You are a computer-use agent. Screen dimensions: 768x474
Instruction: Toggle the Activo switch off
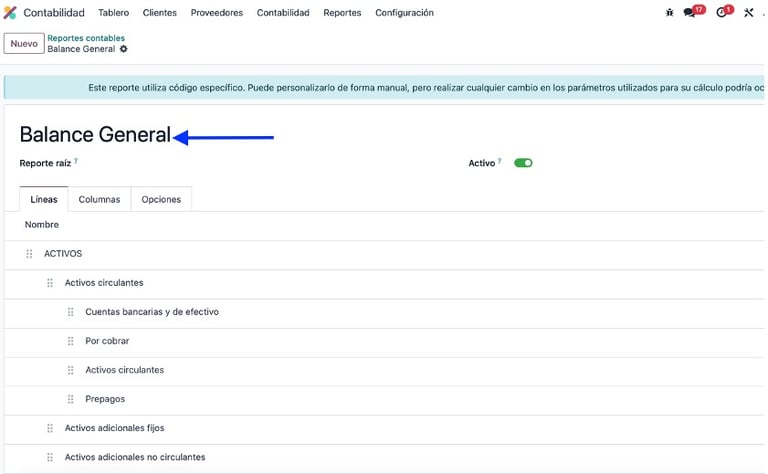click(x=523, y=163)
